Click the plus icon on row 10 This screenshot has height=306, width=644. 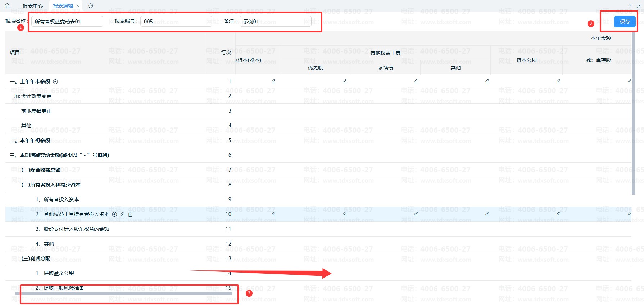point(114,214)
